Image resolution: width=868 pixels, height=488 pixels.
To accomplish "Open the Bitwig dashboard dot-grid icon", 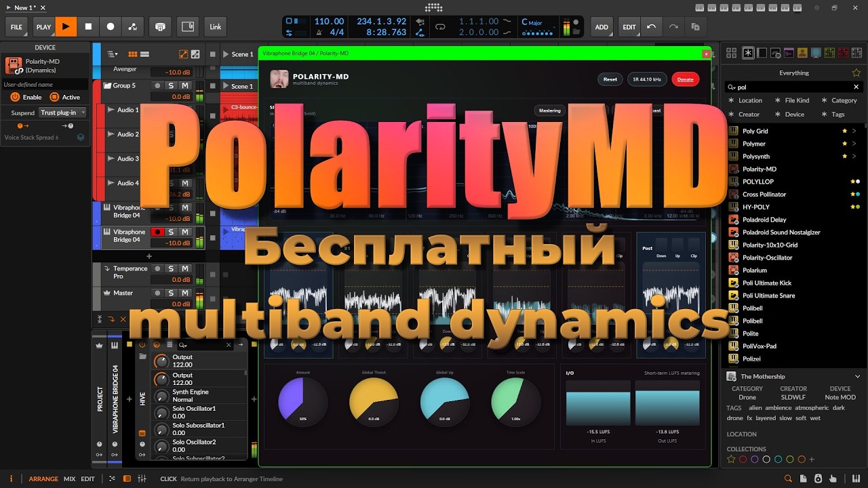I will tap(433, 7).
